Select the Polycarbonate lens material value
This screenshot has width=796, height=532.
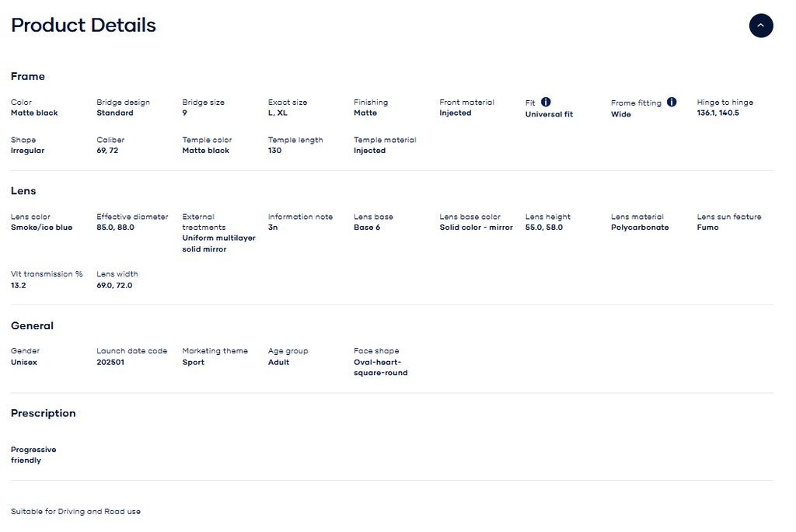640,228
